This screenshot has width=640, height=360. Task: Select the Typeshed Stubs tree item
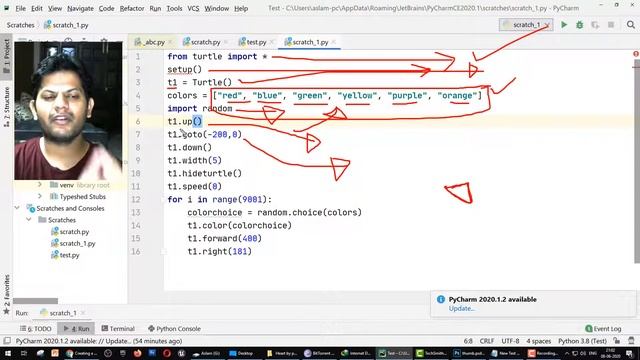tap(78, 196)
